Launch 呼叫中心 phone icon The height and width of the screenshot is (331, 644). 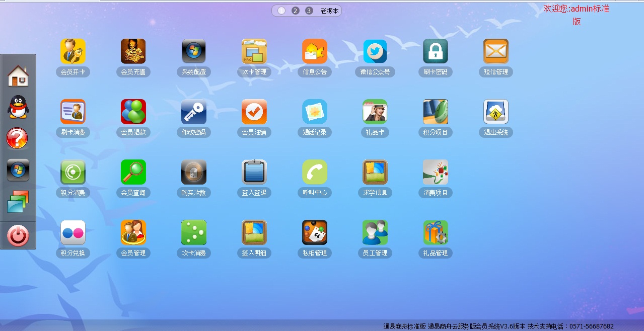[x=315, y=172]
